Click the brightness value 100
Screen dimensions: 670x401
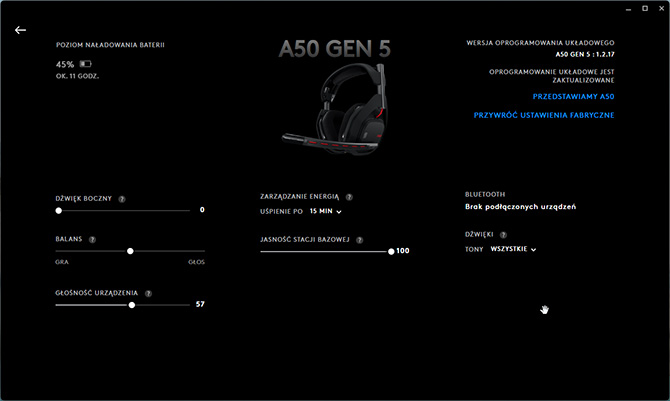point(403,251)
